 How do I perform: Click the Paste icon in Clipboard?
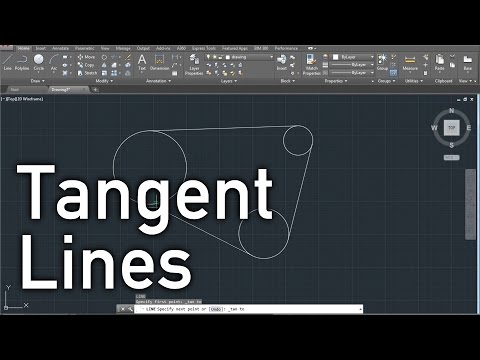(440, 62)
